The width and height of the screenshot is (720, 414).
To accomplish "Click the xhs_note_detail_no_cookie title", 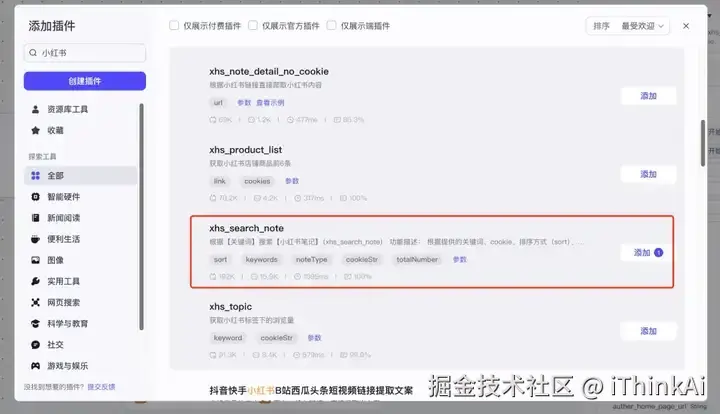I will (269, 72).
